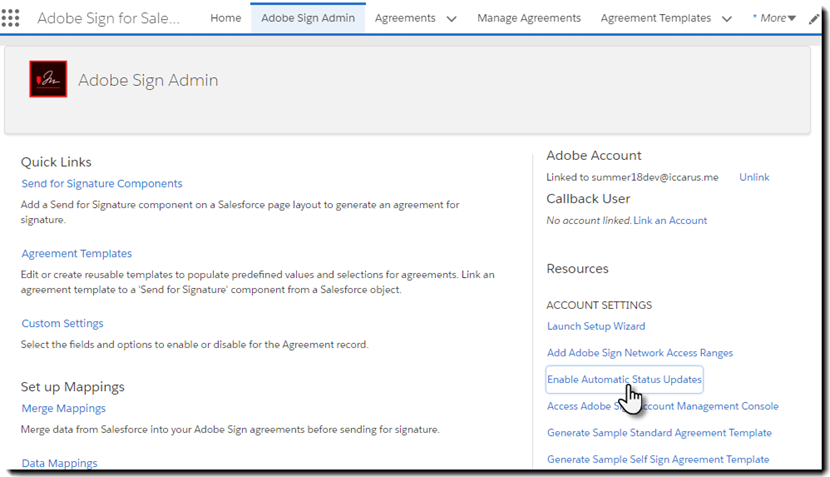Screen dimensions: 830x477
Task: Click Add Adobe Sign Network Access Ranges
Action: point(640,353)
